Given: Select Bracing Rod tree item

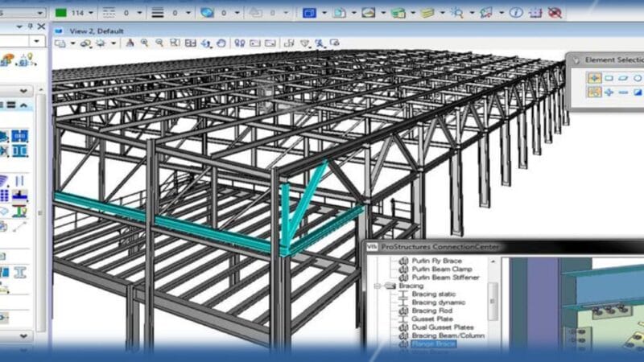Looking at the screenshot, I should 431,311.
